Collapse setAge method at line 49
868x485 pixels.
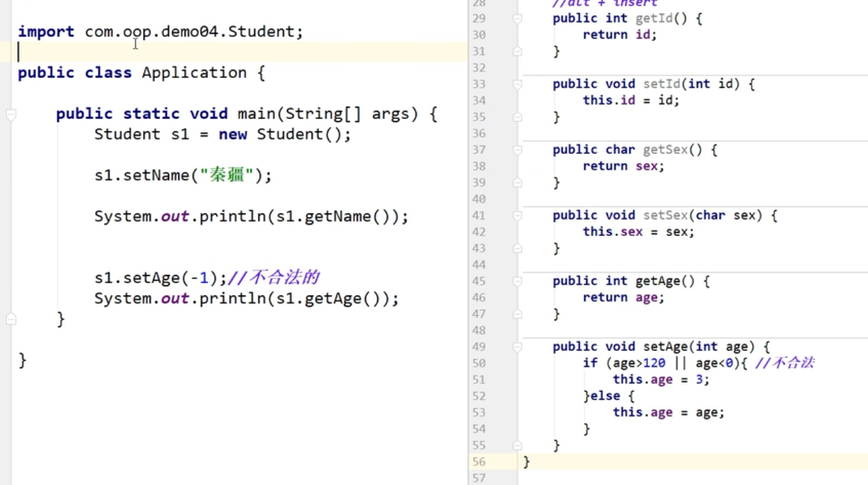coord(517,347)
